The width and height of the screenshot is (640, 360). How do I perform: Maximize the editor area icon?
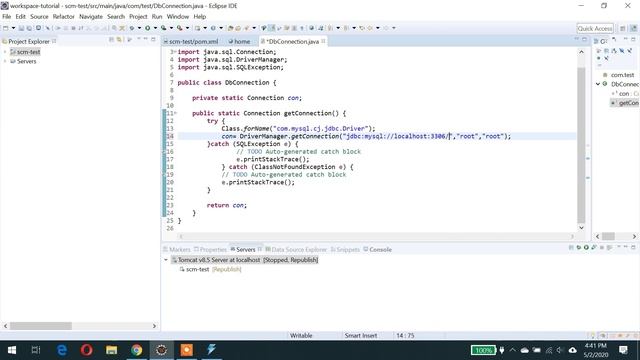click(584, 39)
